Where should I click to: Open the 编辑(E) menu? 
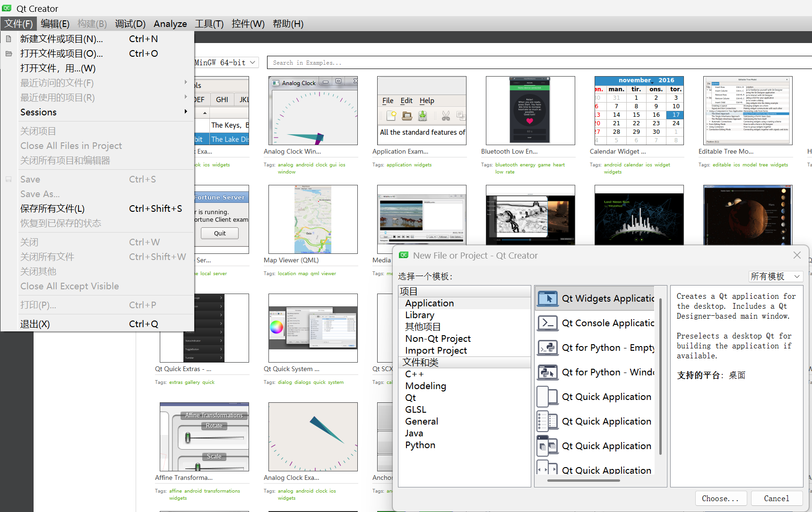pos(55,24)
